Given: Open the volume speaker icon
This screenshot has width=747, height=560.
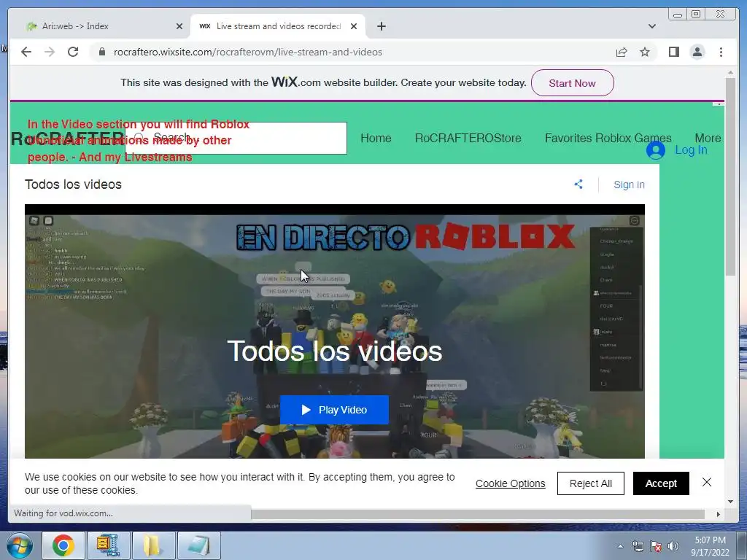Looking at the screenshot, I should tap(673, 547).
